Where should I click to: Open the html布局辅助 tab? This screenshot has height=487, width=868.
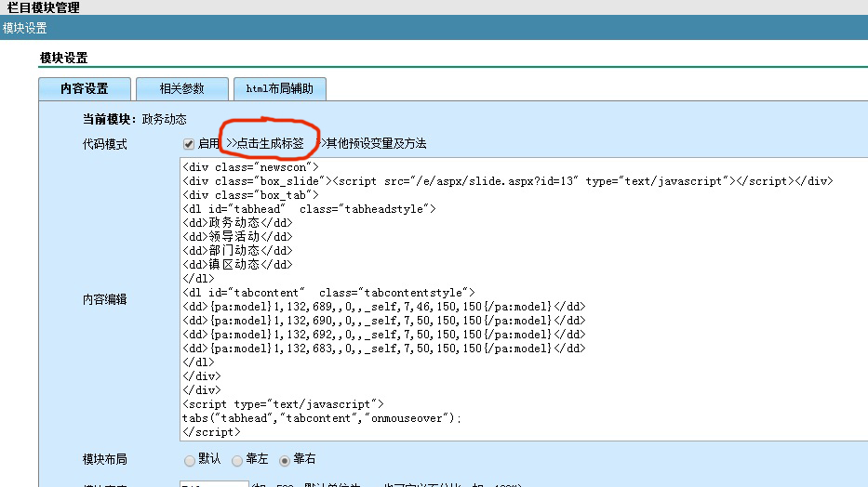pyautogui.click(x=279, y=89)
